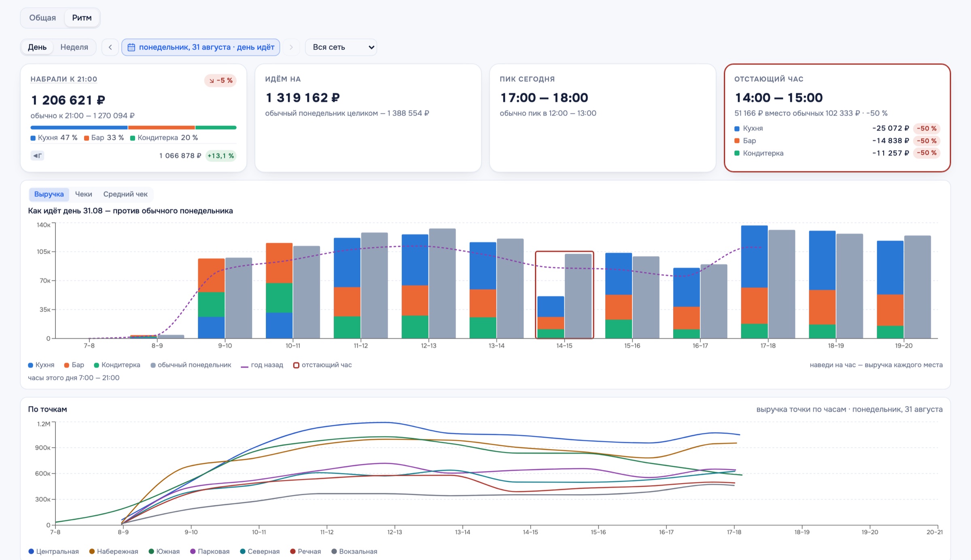Screen dimensions: 971x560
Task: Click Кухня row in lagging hour card
Action: coord(837,128)
